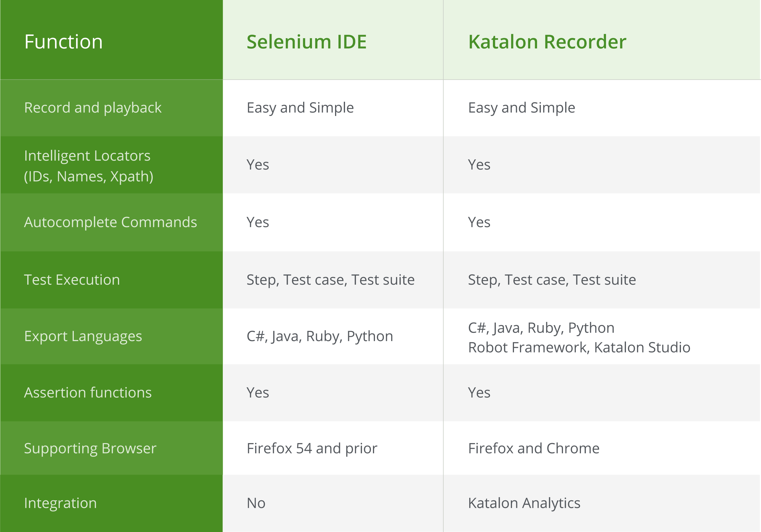Click the Test Execution row label
The height and width of the screenshot is (532, 761).
[x=72, y=280]
